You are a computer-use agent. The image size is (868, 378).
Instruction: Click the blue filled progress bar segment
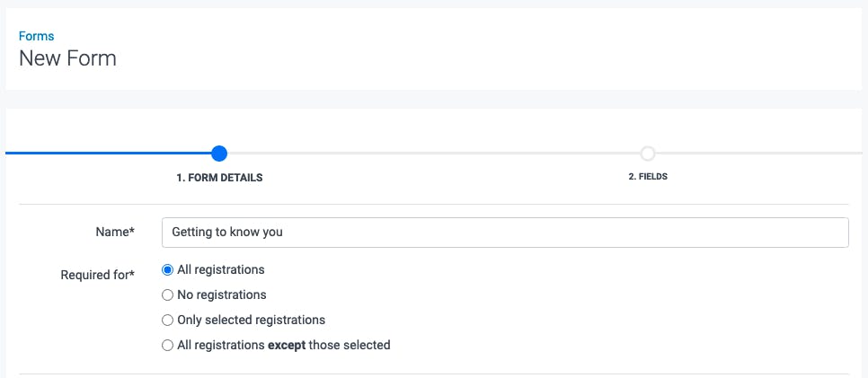click(x=108, y=154)
